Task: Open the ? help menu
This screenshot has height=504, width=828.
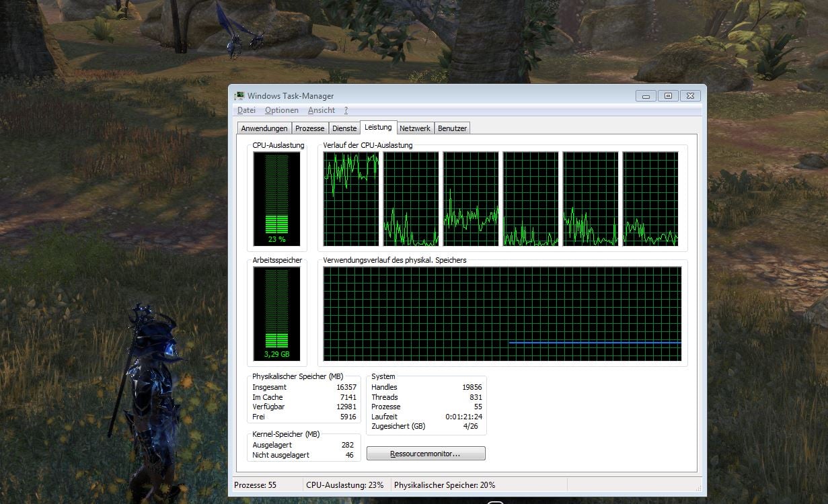Action: tap(346, 110)
